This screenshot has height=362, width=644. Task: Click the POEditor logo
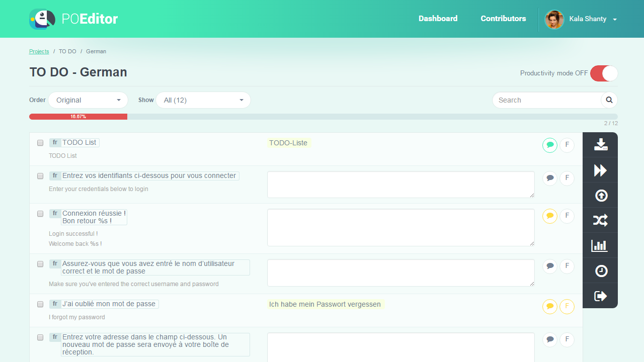[73, 19]
